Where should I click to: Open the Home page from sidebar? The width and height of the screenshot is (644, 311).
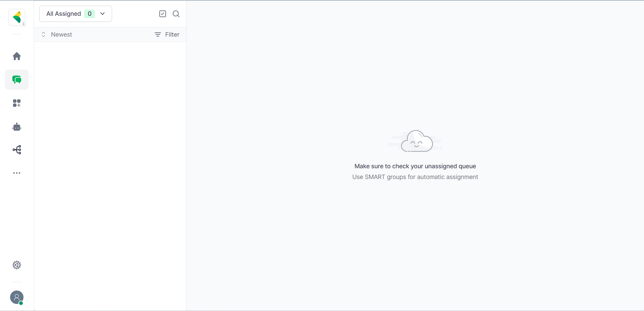[x=17, y=56]
